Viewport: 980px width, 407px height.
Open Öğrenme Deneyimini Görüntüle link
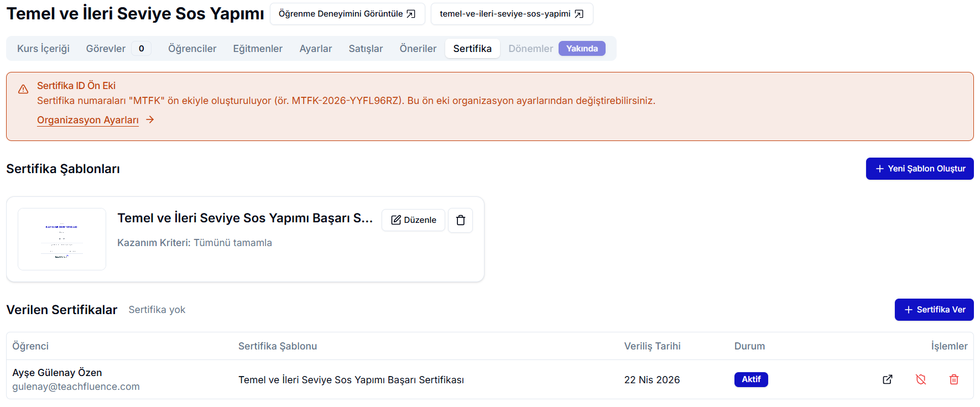347,14
